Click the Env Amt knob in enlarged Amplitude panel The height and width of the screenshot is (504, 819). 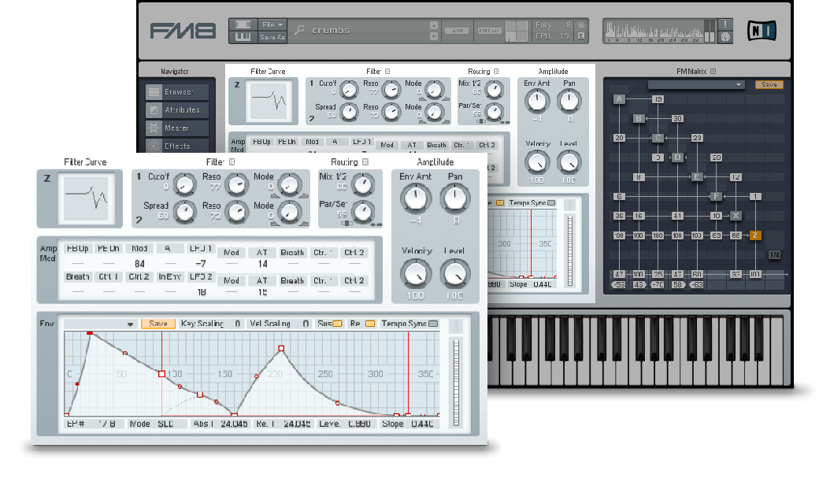point(415,198)
